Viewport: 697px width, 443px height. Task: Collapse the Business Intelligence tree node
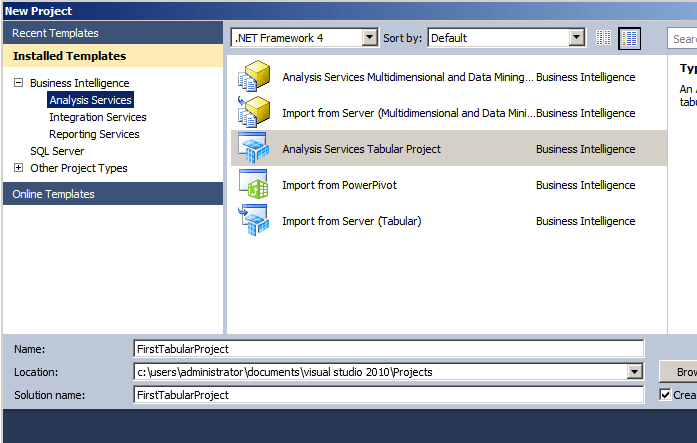[x=18, y=83]
